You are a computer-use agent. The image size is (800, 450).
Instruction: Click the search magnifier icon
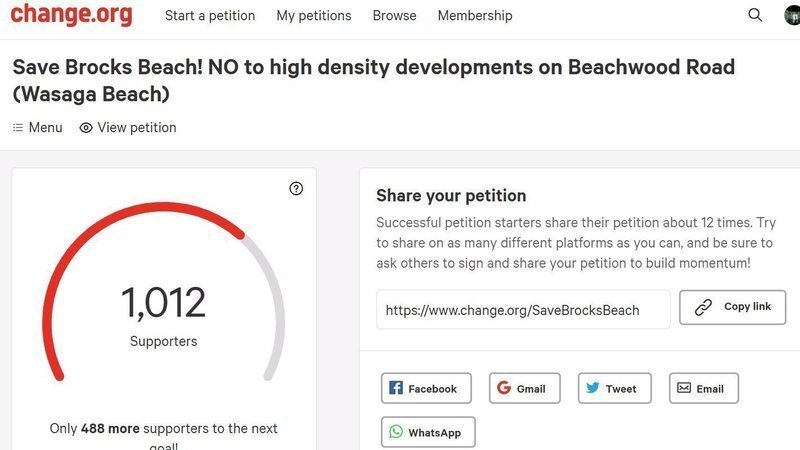tap(755, 15)
